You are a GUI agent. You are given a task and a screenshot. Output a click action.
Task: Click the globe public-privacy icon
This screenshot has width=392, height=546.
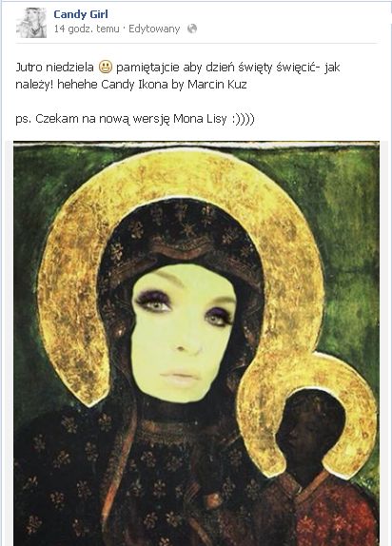point(192,29)
